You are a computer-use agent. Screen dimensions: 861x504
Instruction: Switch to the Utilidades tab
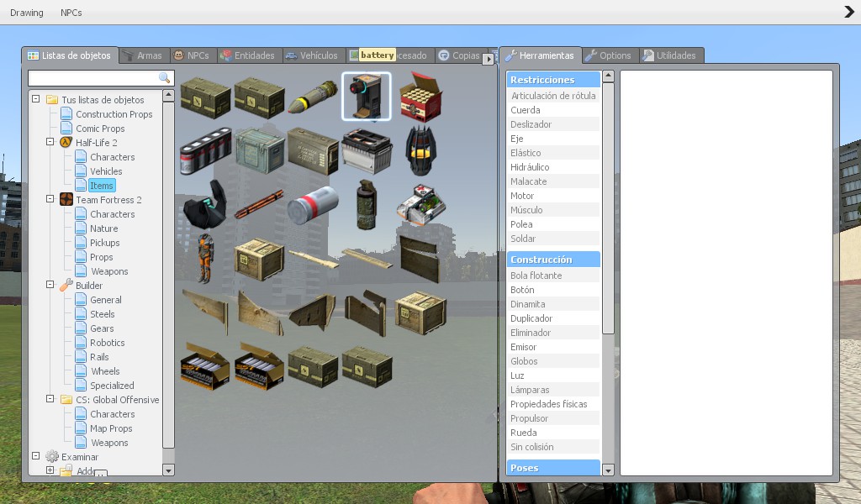point(669,55)
